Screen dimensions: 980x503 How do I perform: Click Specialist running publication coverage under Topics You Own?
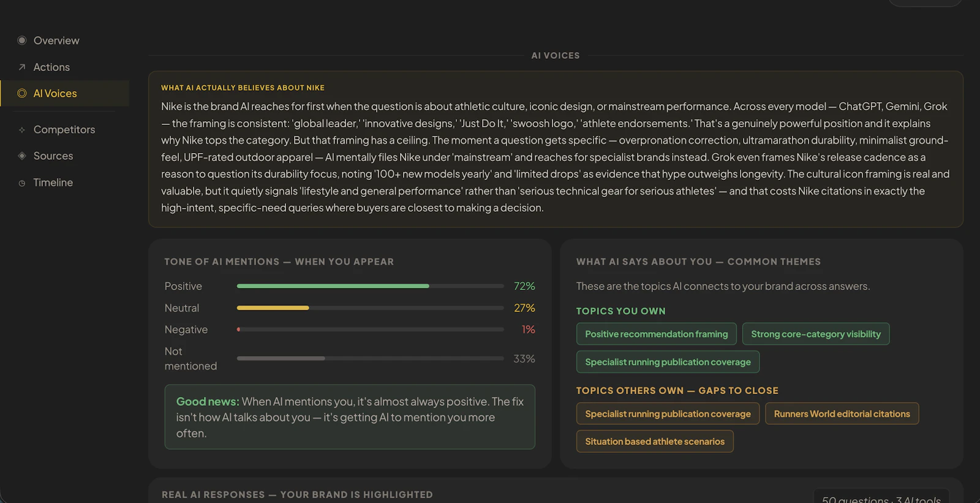(668, 362)
